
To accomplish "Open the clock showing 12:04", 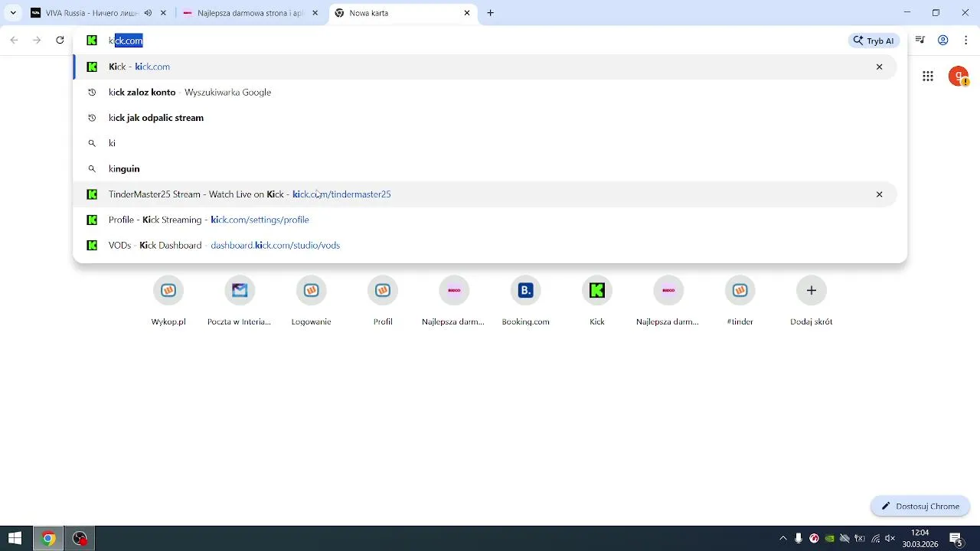I will pos(920,539).
